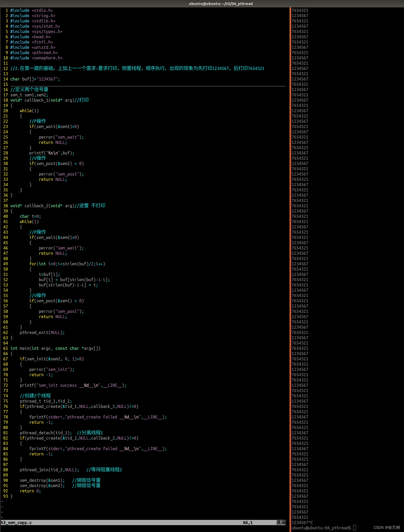Click line 1 #include <stdio.h>
This screenshot has width=404, height=532.
32,10
